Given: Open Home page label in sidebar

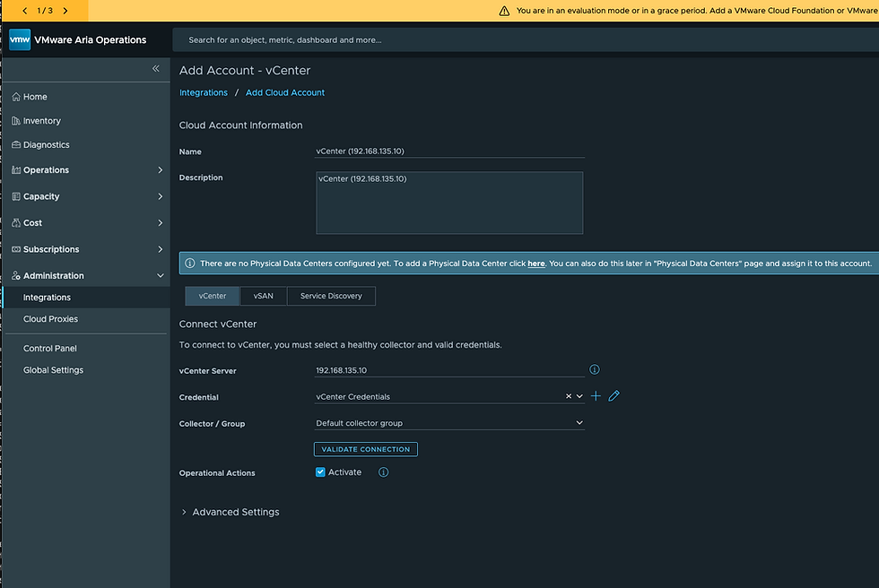Looking at the screenshot, I should pyautogui.click(x=35, y=97).
